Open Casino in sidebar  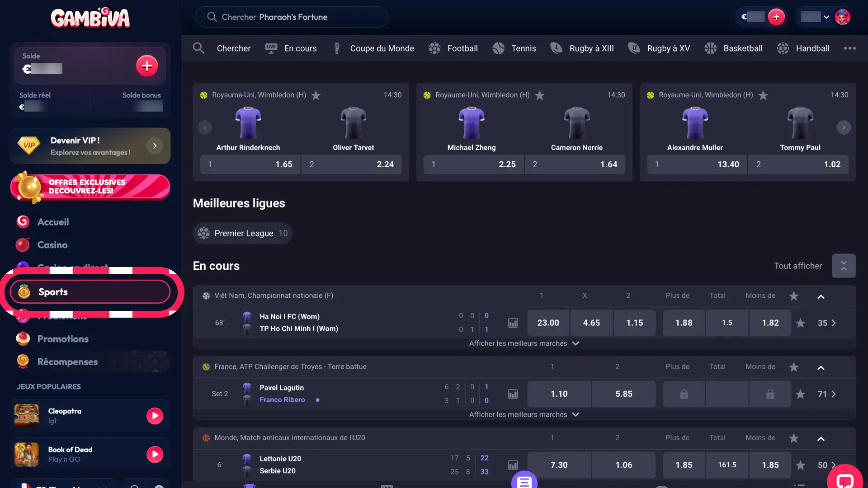[x=52, y=245]
